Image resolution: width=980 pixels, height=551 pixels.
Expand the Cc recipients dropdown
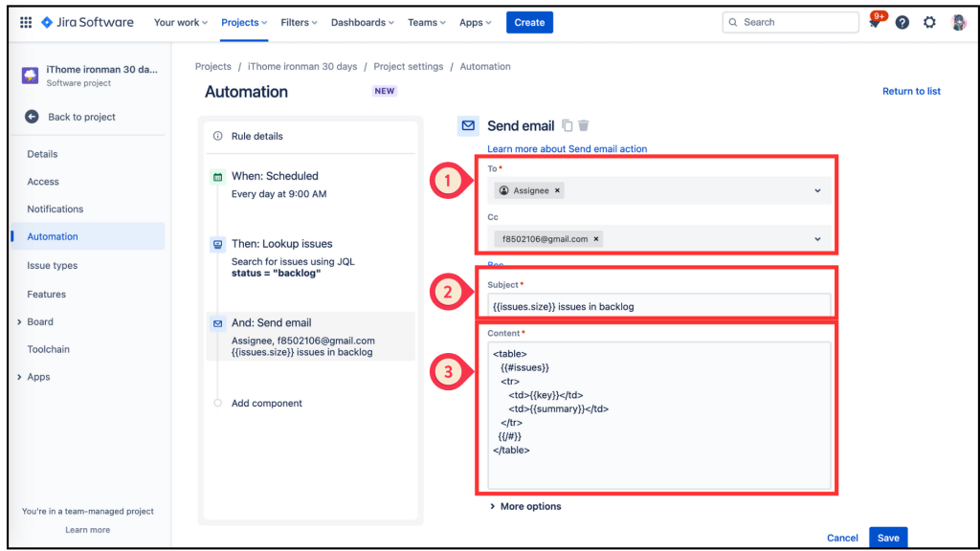817,238
